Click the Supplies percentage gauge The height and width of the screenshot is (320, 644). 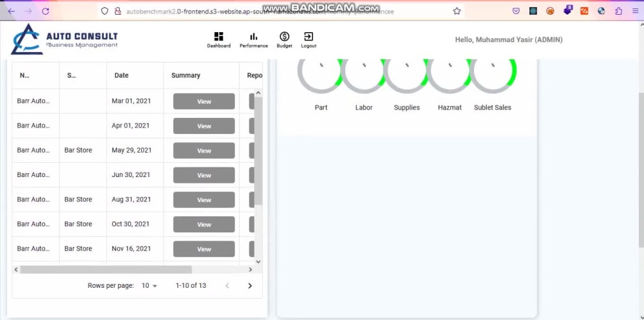click(406, 71)
